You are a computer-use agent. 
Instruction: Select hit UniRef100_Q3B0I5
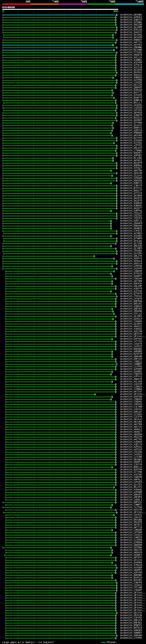(131, 20)
